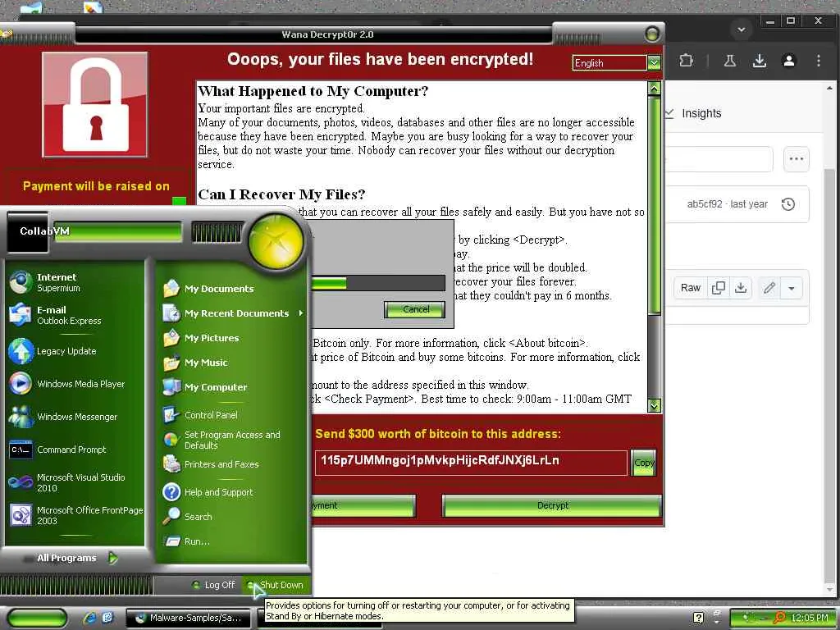Open browser extensions puzzle icon

click(686, 61)
